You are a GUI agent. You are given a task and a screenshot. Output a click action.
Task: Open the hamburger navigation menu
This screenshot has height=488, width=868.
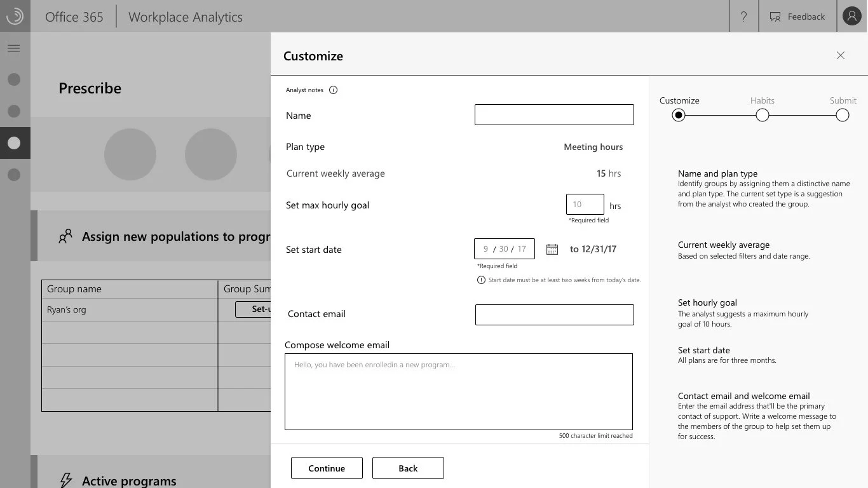(x=14, y=48)
